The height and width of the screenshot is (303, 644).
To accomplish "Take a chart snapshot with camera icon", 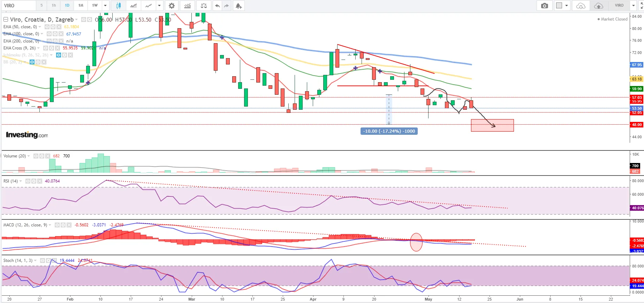I will [544, 6].
